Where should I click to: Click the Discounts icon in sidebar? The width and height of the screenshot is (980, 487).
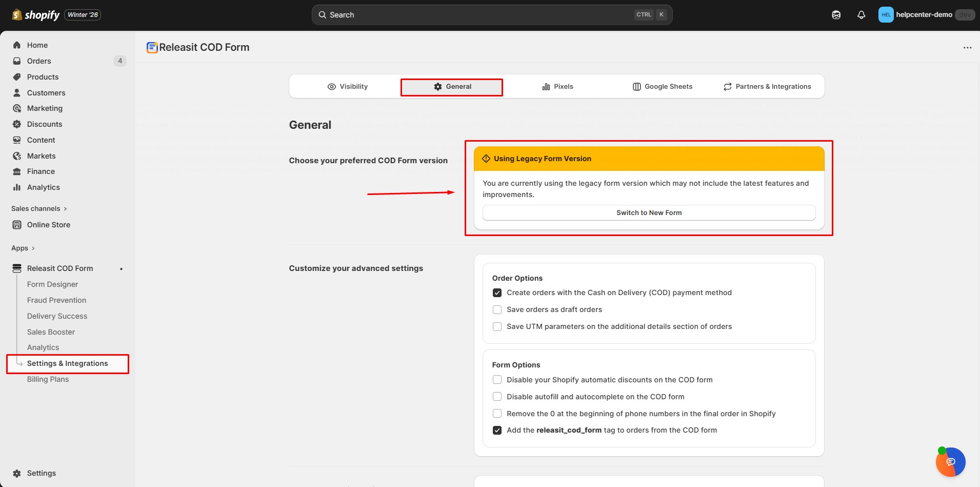[x=17, y=124]
